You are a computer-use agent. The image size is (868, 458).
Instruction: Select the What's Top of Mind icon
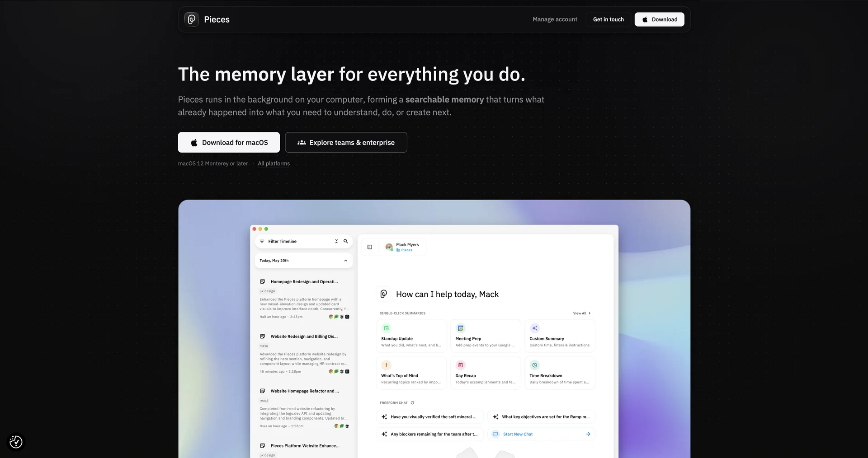[386, 365]
